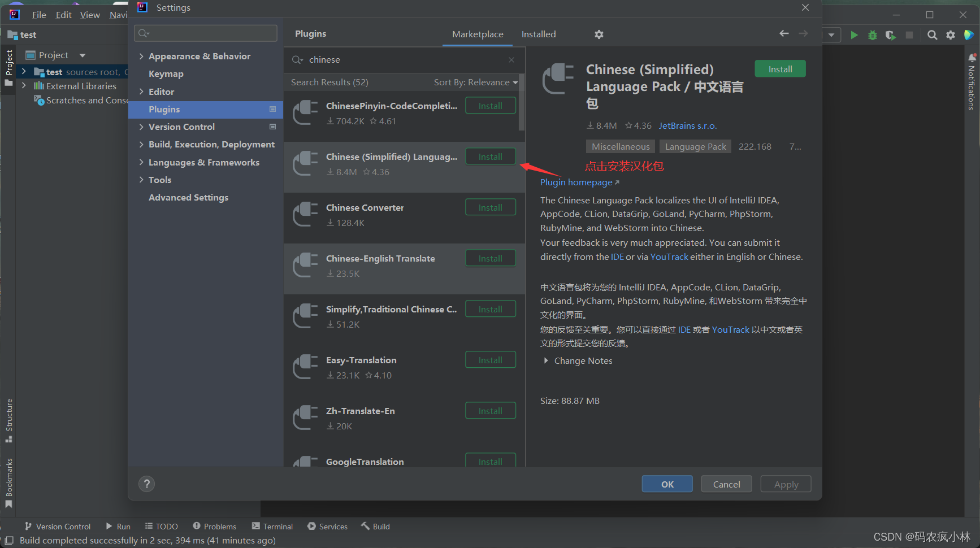The height and width of the screenshot is (548, 980).
Task: Clear the chinese search query
Action: coord(511,60)
